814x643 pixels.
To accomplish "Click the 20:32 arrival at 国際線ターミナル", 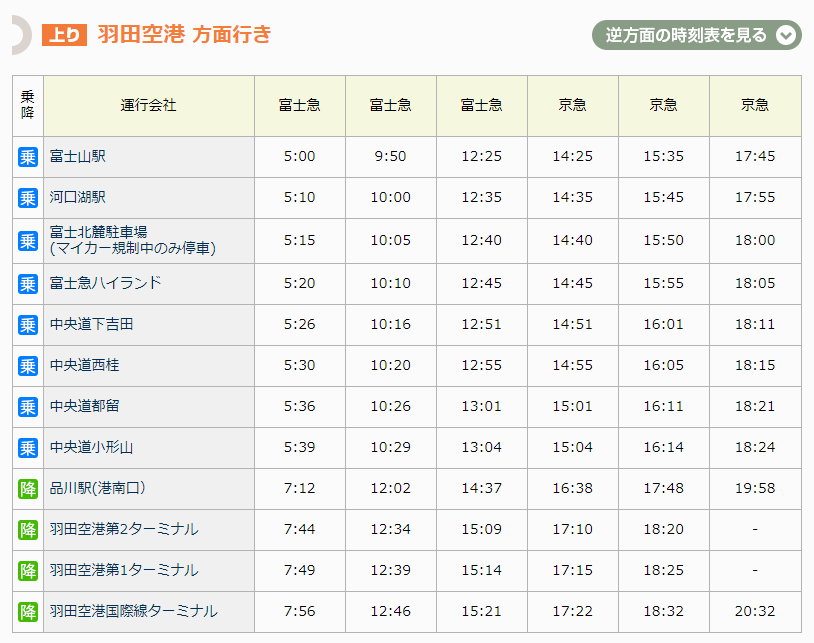I will tap(755, 611).
